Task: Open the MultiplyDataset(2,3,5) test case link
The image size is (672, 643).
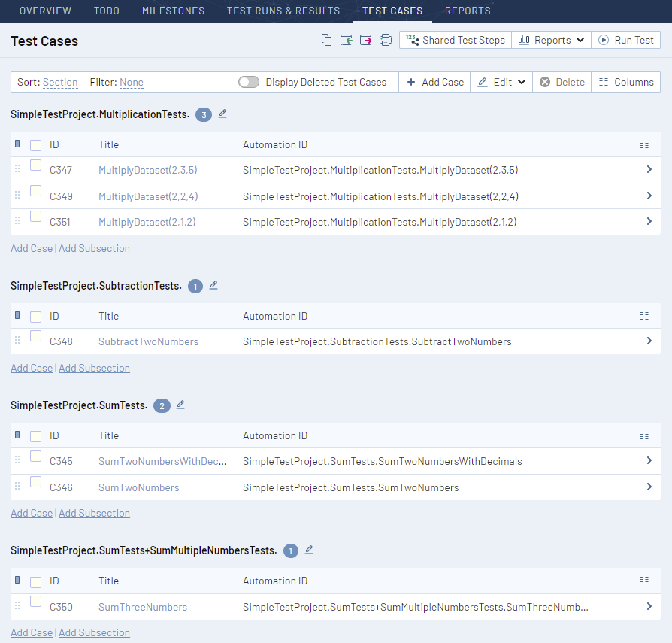Action: [148, 170]
